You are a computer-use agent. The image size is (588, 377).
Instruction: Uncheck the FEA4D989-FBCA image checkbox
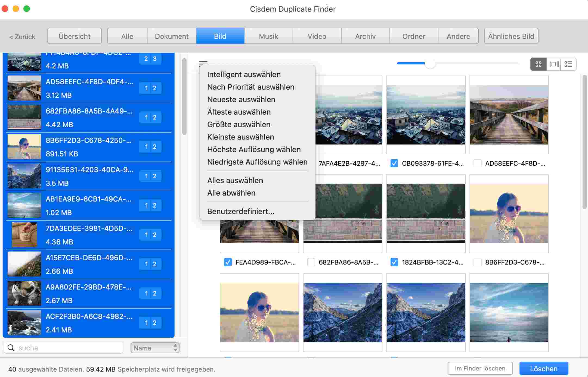click(228, 262)
